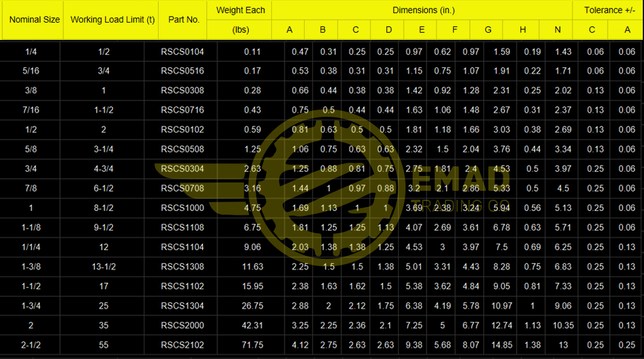
Task: Select working load limit "13-1/2"
Action: click(104, 267)
